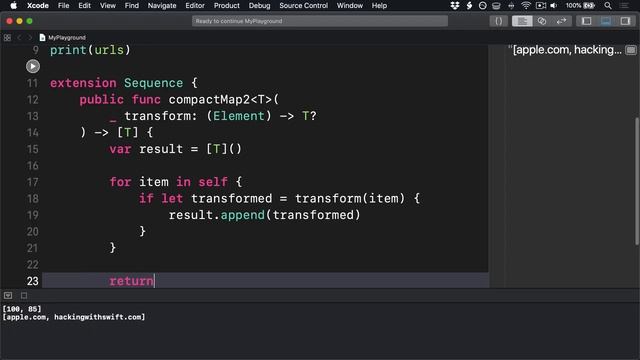Hide the debug console toggle icon

click(x=8, y=296)
